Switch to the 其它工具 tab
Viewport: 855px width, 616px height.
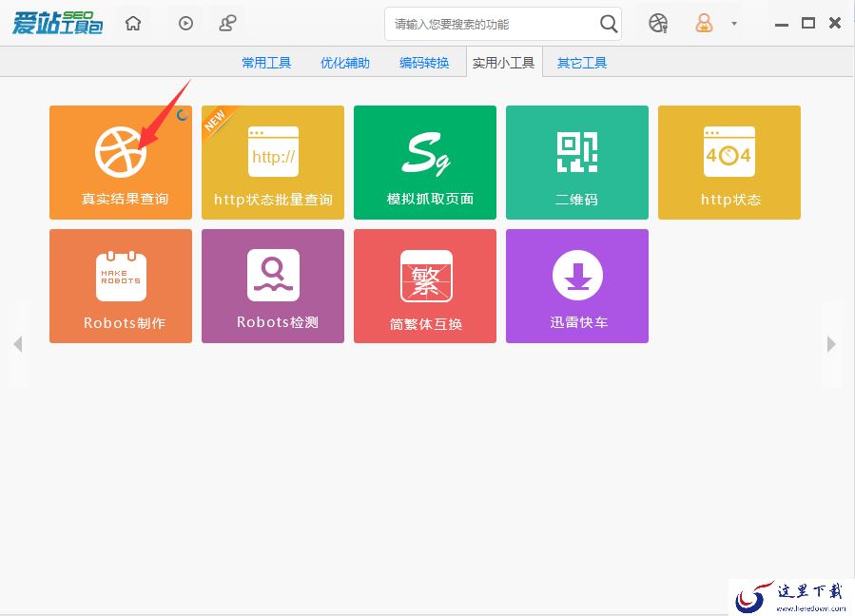coord(581,63)
